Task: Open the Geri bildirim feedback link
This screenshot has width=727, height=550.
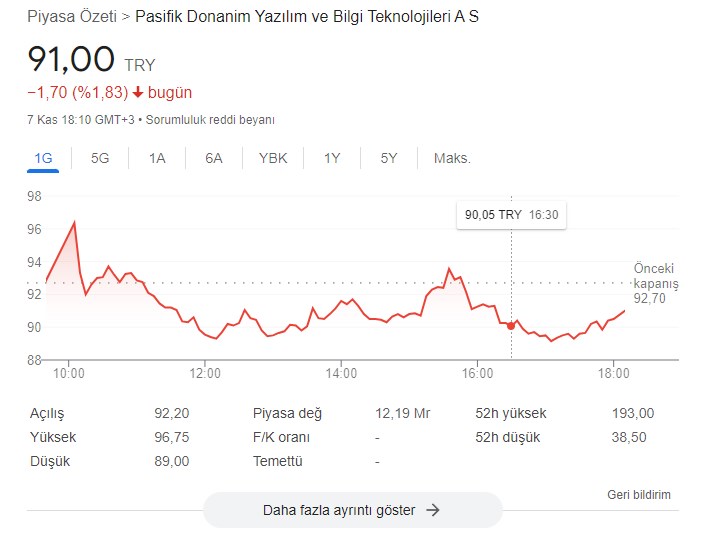Action: [x=639, y=495]
